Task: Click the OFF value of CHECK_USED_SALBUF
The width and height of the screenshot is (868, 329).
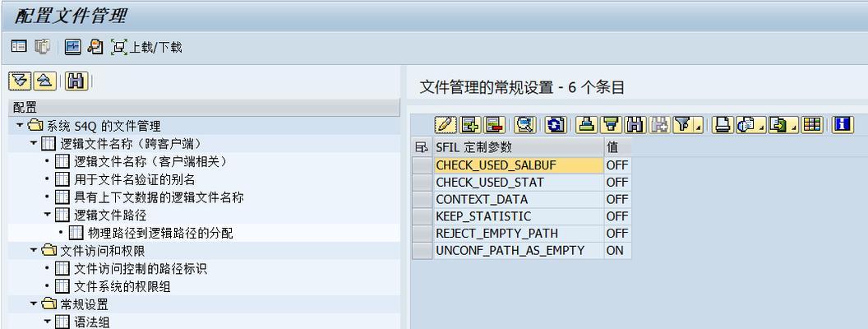Action: (x=617, y=165)
